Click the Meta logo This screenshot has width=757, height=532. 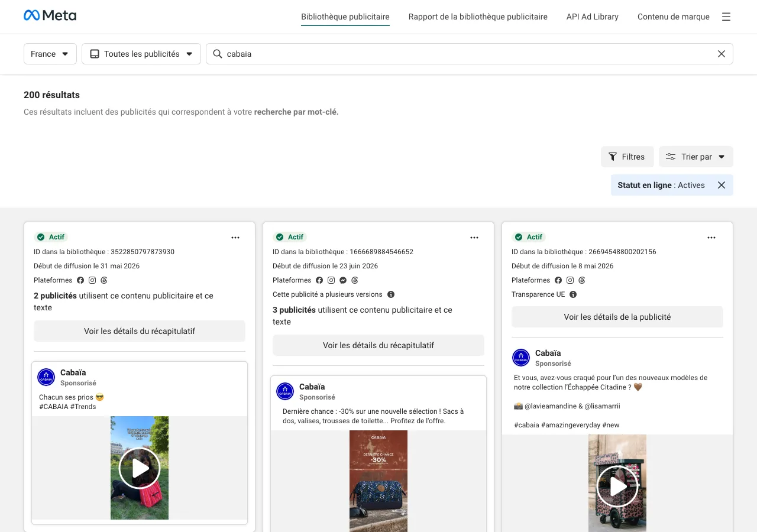50,16
